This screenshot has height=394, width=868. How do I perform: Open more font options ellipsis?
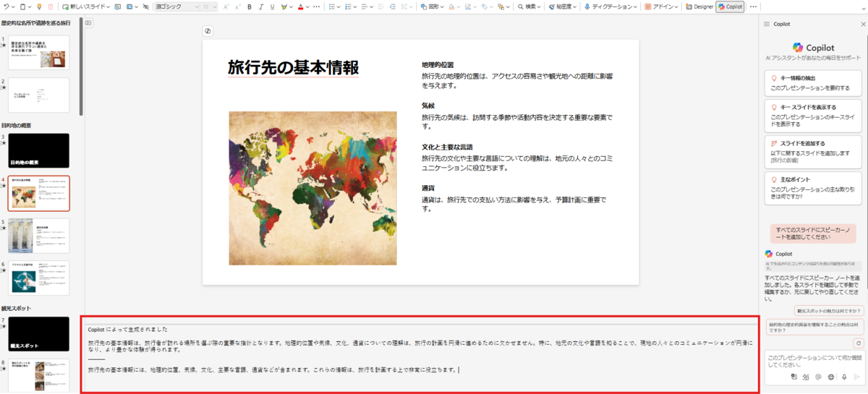coord(317,7)
